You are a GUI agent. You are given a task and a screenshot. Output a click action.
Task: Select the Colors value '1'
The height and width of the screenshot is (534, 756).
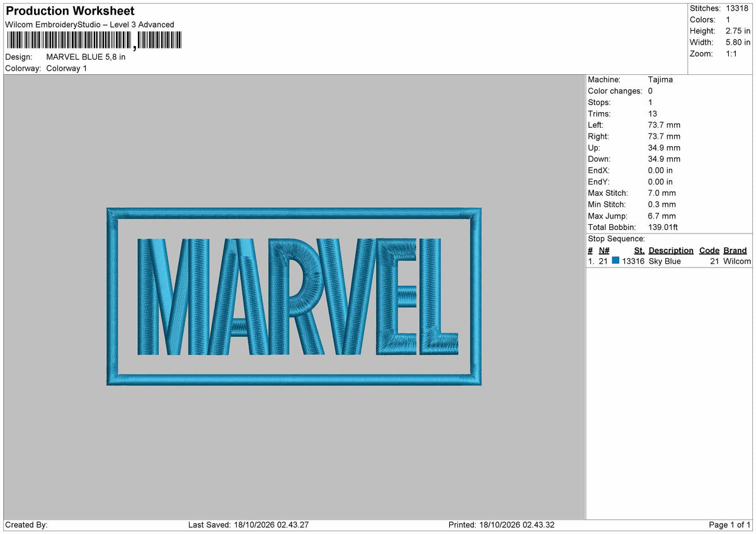[728, 20]
